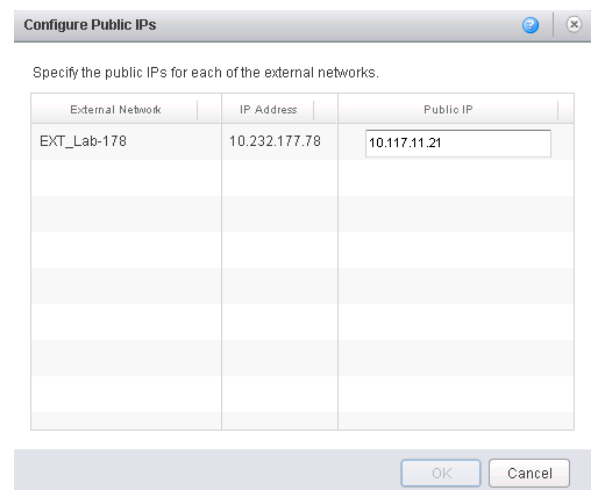This screenshot has height=494, width=606.
Task: Click the footer bar beside the OK button
Action: [207, 470]
